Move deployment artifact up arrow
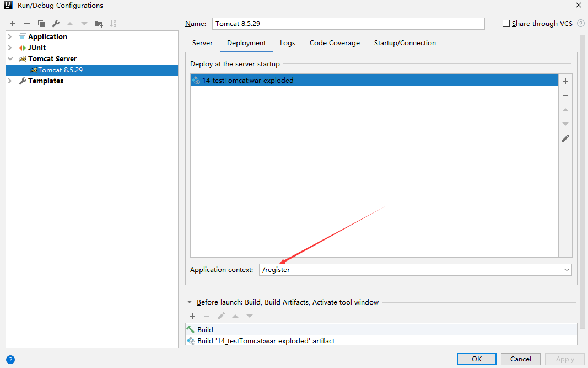This screenshot has height=368, width=588. tap(565, 110)
